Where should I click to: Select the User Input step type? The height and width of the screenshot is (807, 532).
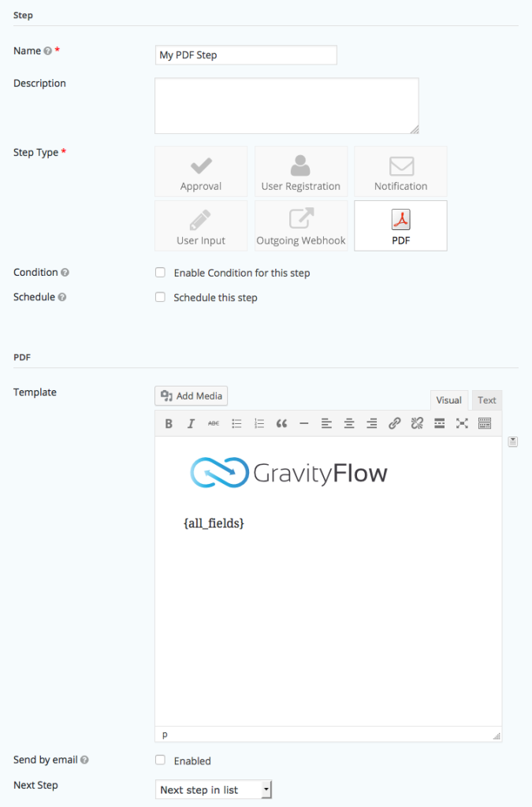[201, 226]
